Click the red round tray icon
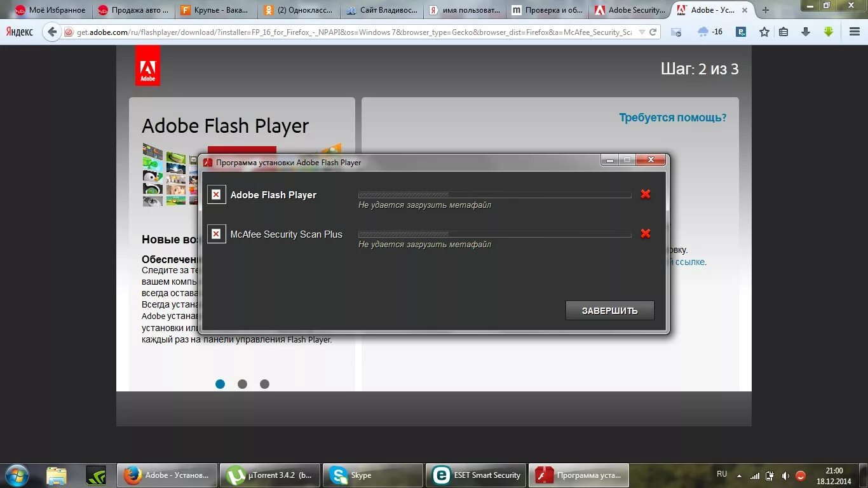 click(x=801, y=475)
